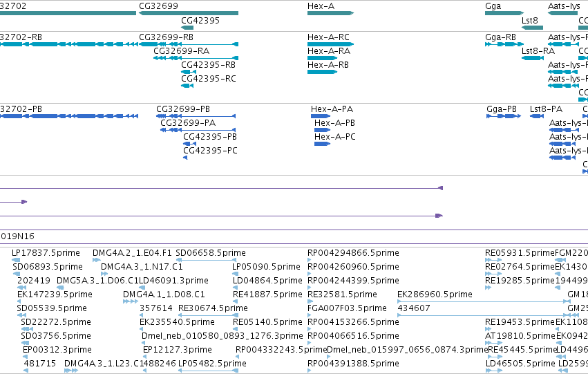Click protein CG42395-PC label

(210, 151)
